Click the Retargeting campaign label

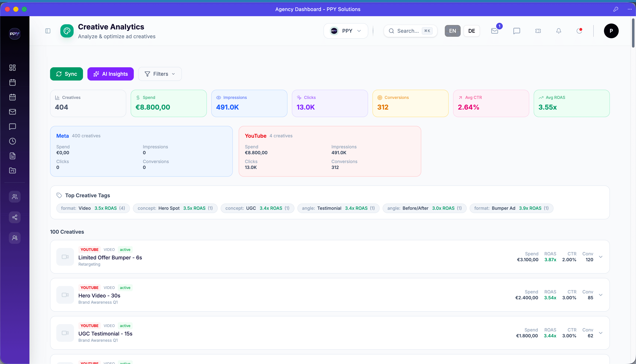coord(89,264)
